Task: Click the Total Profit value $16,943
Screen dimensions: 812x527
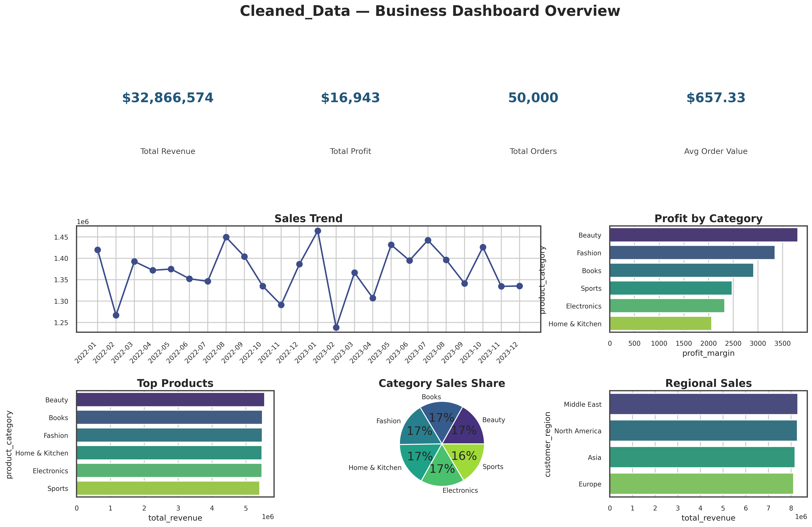Action: coord(350,98)
